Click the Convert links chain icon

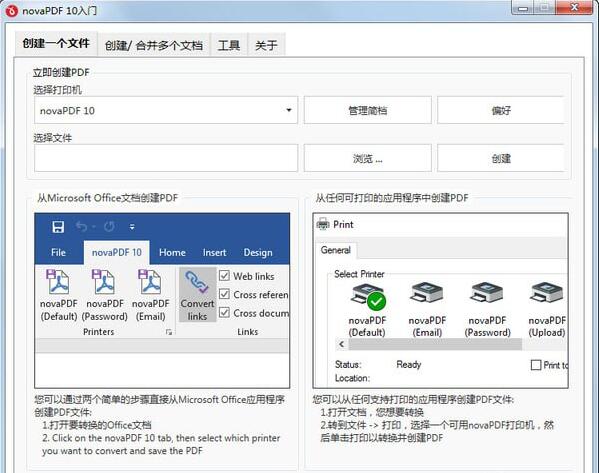pyautogui.click(x=197, y=282)
